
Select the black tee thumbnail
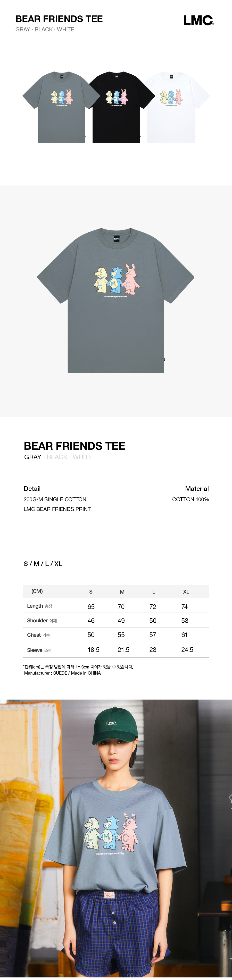point(116,107)
